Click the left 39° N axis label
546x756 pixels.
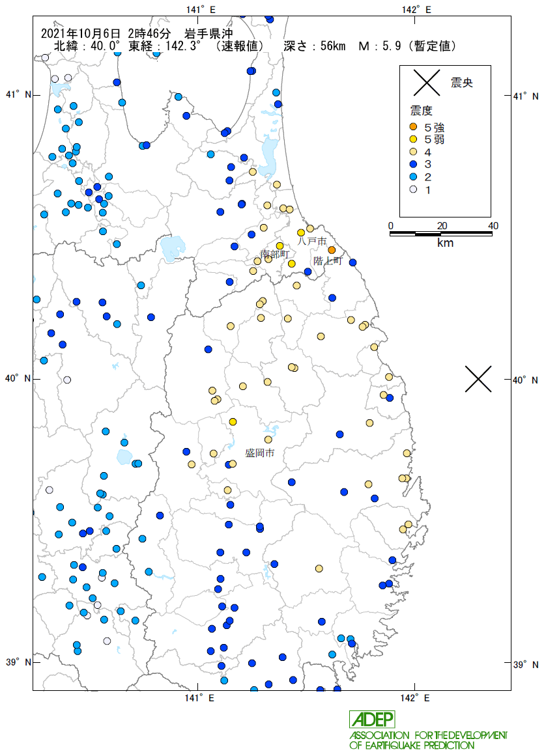click(18, 662)
